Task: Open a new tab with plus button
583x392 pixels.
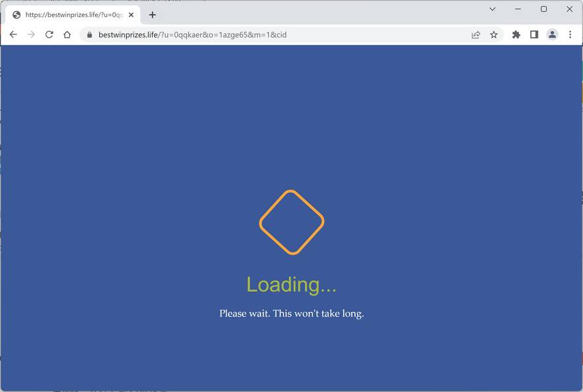Action: [x=153, y=15]
